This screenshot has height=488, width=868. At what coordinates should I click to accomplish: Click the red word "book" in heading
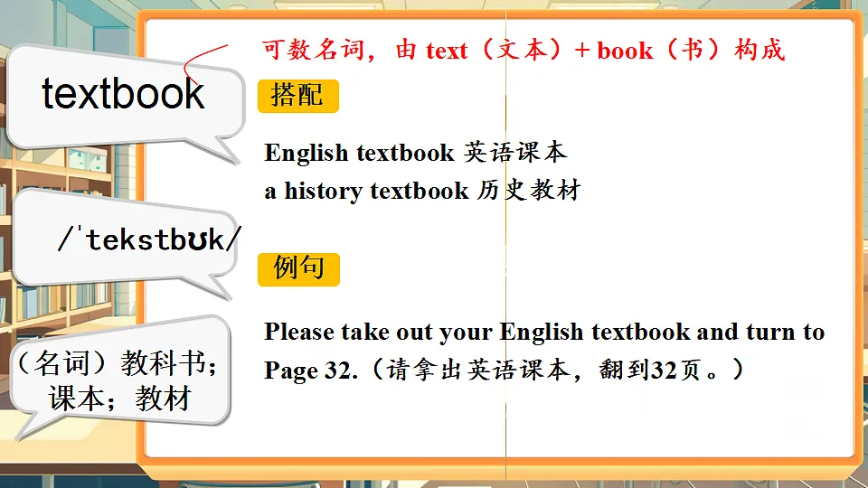(625, 51)
